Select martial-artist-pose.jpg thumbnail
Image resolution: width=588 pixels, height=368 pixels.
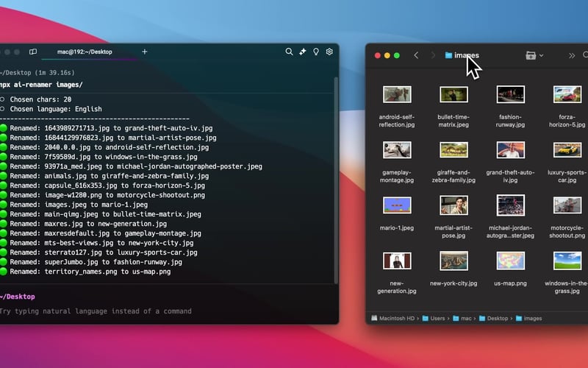point(453,205)
